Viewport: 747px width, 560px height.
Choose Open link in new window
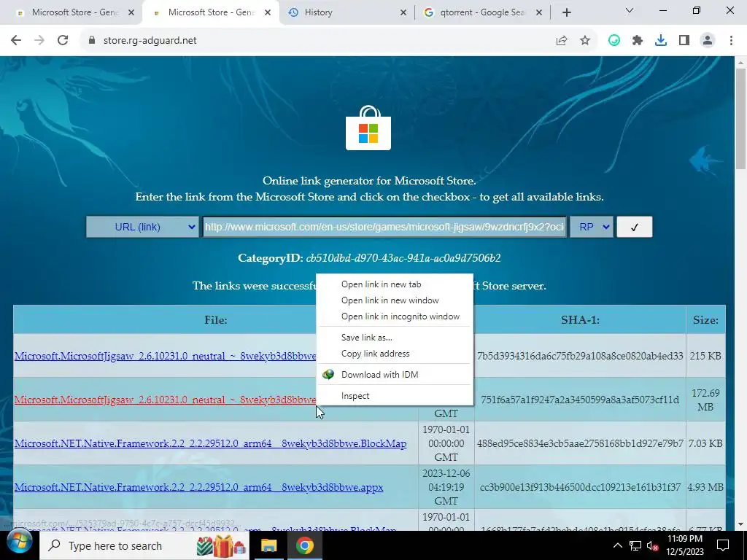click(x=395, y=300)
